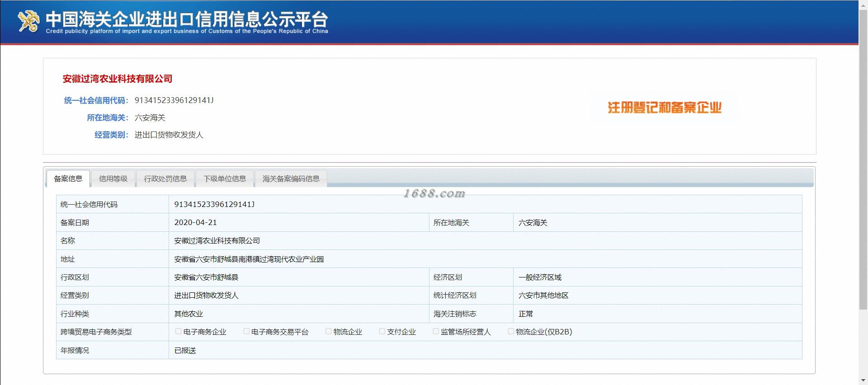Enable the 支付企业 checkbox
The image size is (868, 385).
(x=382, y=331)
